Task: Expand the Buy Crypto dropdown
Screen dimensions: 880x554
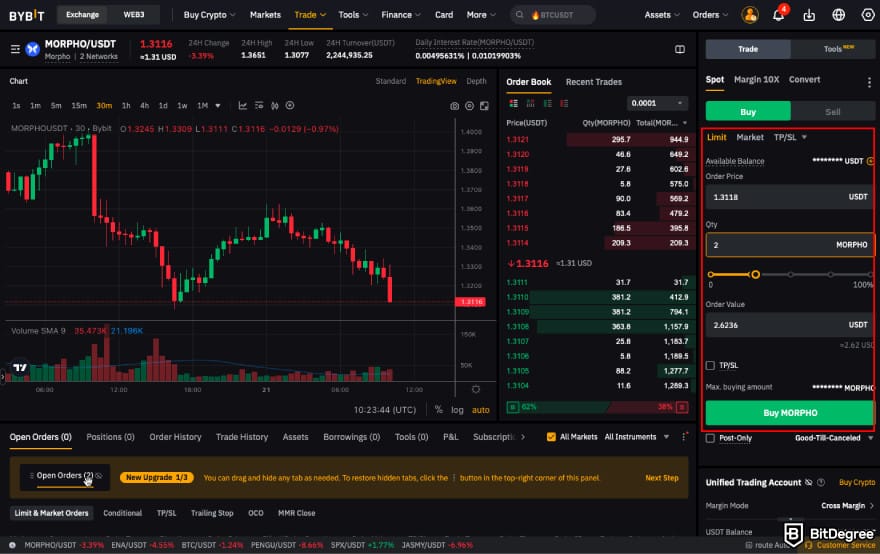Action: pos(209,15)
